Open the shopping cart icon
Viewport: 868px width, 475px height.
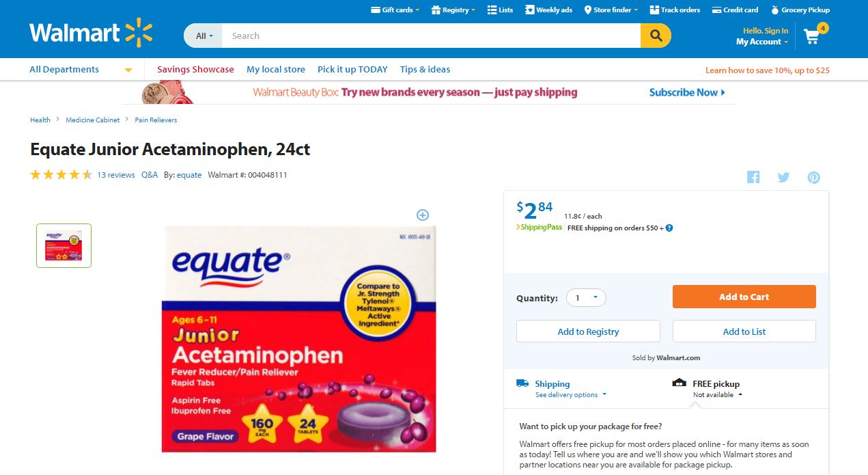tap(813, 36)
